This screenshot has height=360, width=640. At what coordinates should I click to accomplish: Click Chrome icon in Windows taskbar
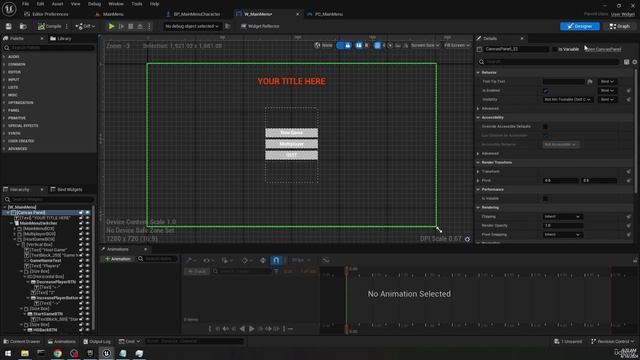click(58, 353)
